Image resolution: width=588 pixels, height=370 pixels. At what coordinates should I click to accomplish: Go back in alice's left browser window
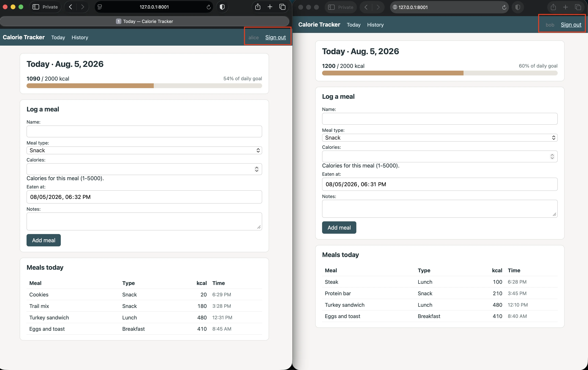tap(71, 7)
